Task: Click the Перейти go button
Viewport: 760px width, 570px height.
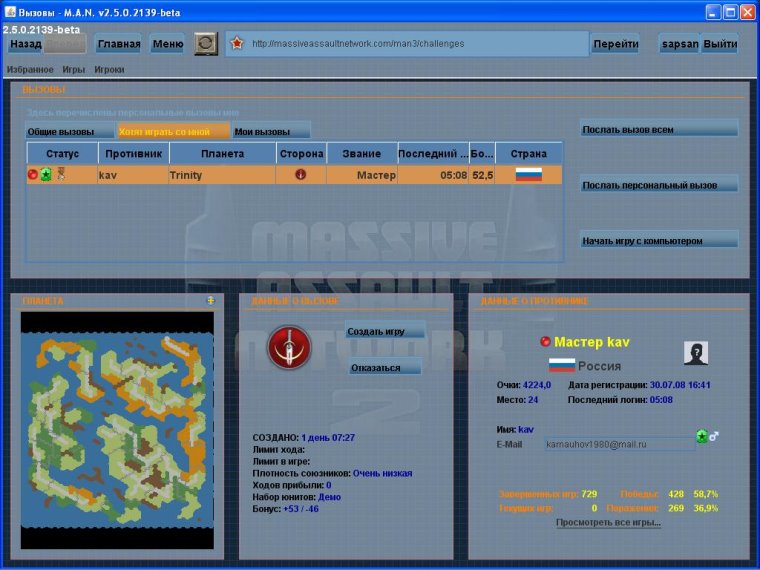Action: tap(616, 44)
